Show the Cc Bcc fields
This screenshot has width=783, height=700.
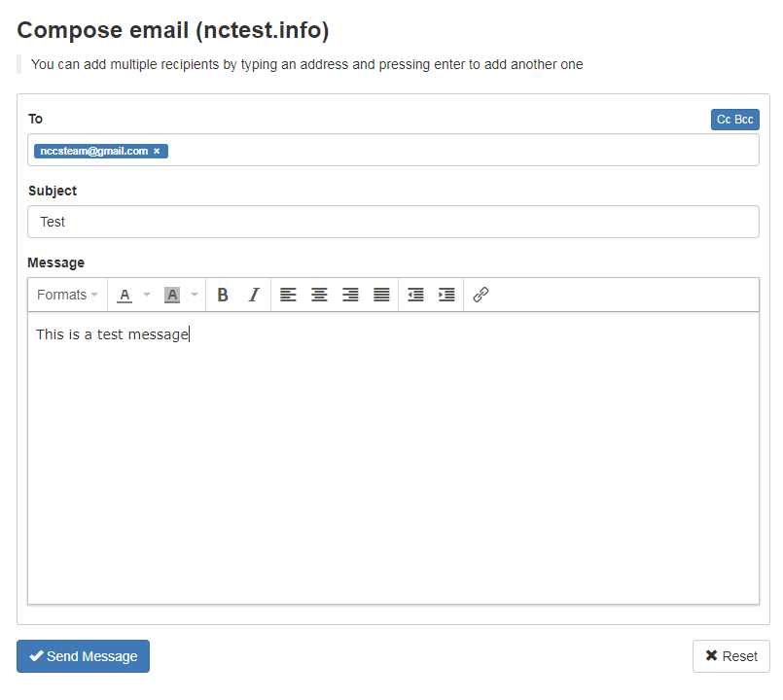734,120
